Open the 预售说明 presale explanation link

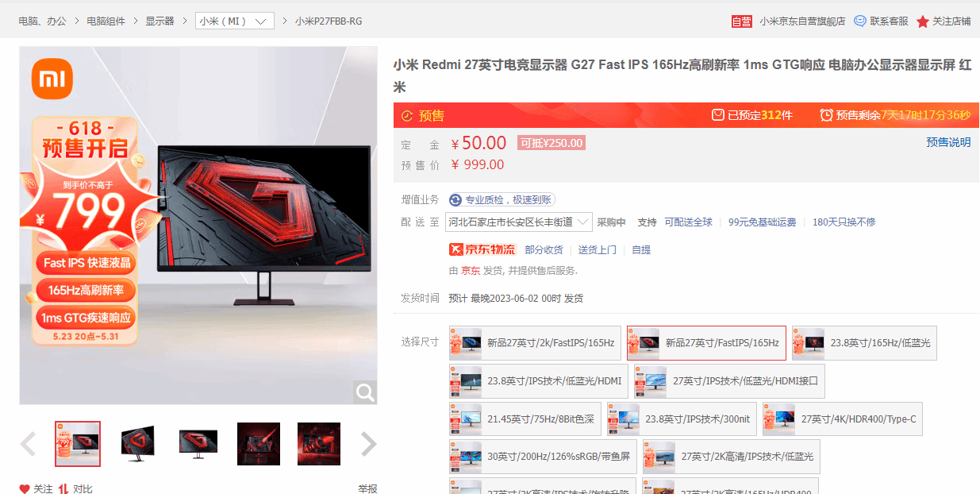click(x=948, y=142)
